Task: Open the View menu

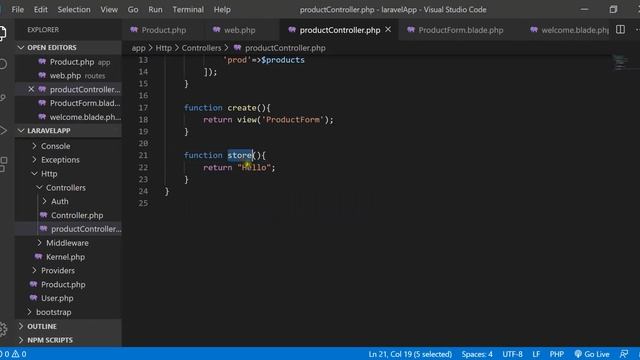Action: click(109, 9)
